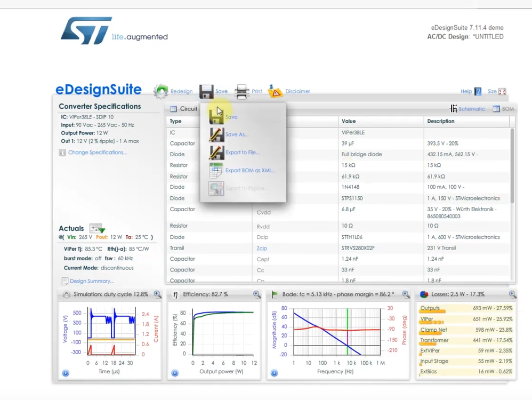Open Change Specifications... link

pos(98,153)
